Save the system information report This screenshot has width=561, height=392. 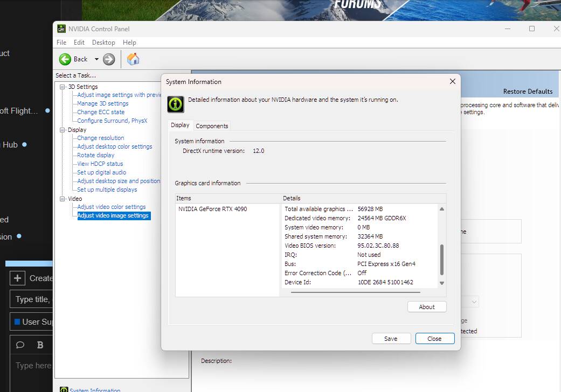pos(391,338)
